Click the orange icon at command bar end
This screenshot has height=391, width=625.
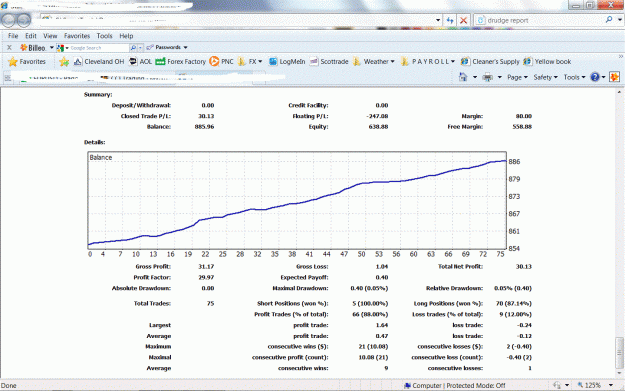coord(614,77)
